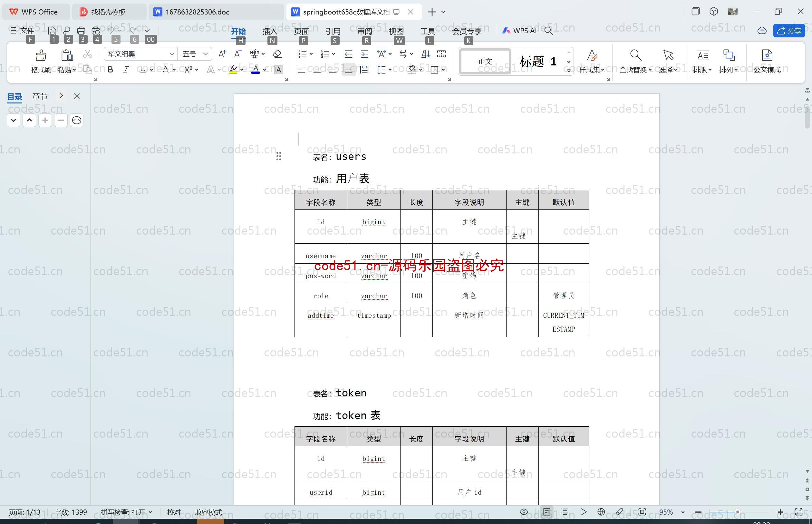Toggle align right paragraph button

(333, 70)
